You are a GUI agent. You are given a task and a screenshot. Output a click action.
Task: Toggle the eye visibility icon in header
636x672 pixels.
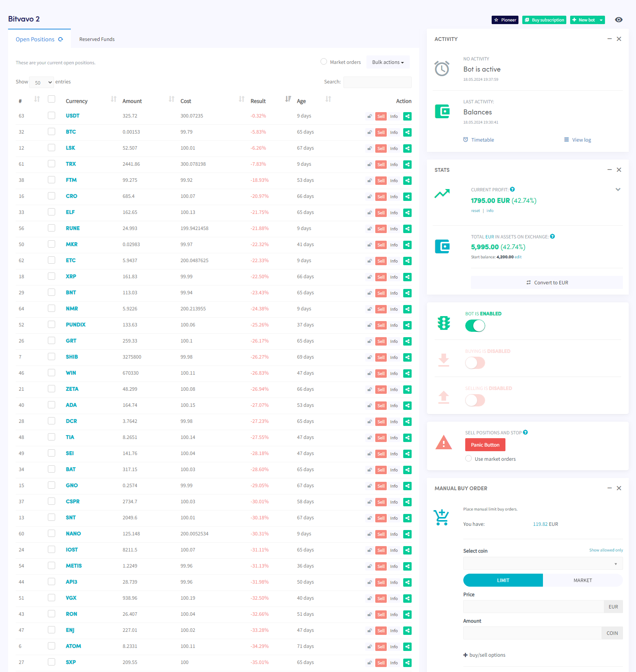(619, 20)
